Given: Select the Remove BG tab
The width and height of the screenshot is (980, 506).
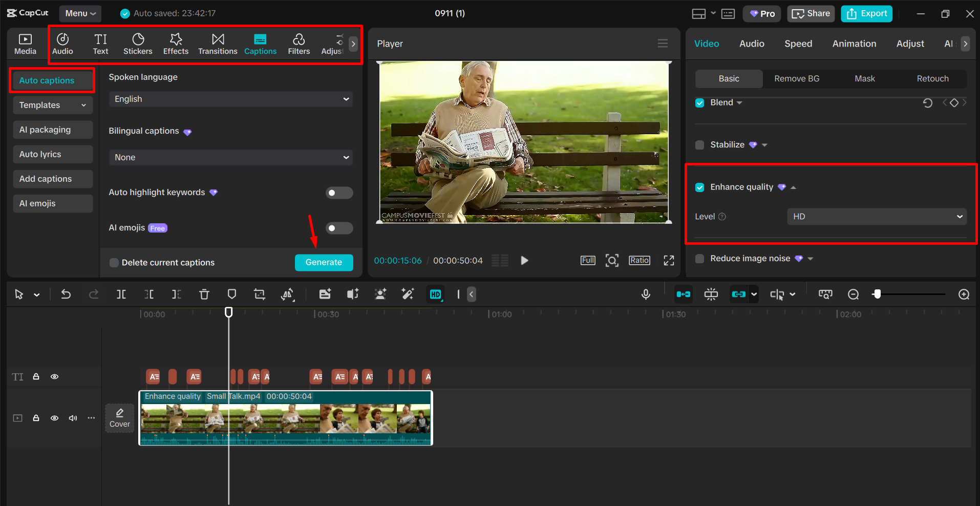Looking at the screenshot, I should tap(796, 79).
